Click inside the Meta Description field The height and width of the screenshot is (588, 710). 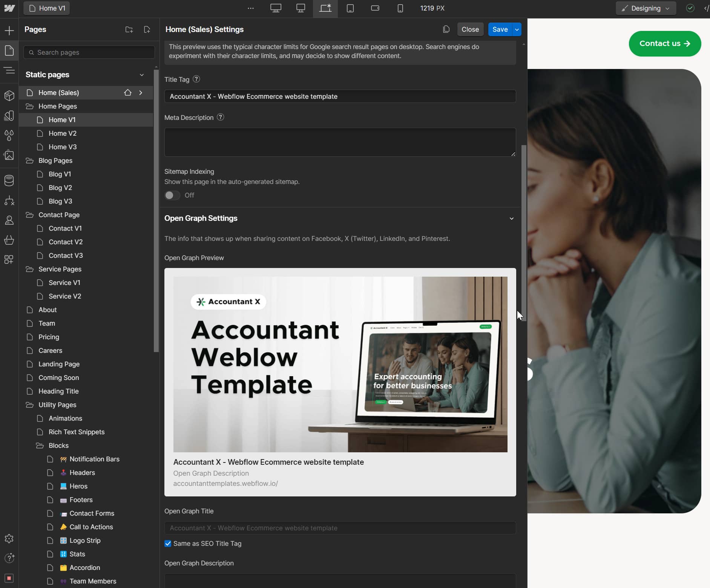(339, 142)
